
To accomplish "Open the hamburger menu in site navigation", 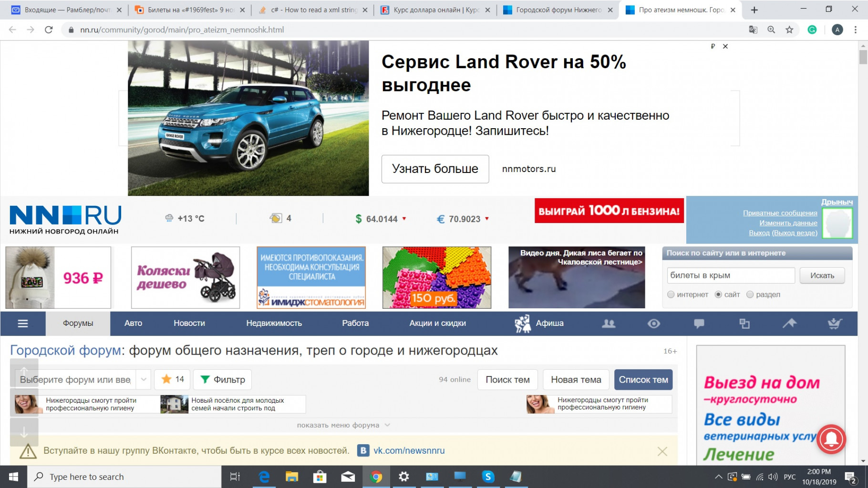I will click(23, 324).
